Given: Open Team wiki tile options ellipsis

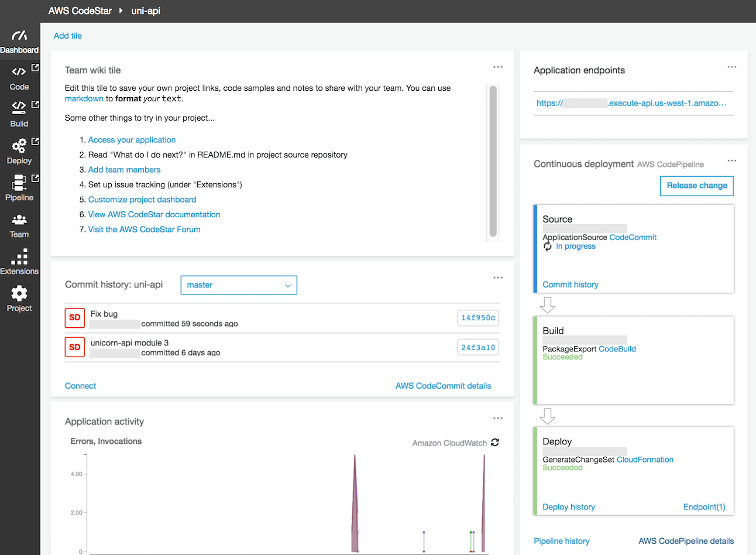Looking at the screenshot, I should [x=498, y=67].
